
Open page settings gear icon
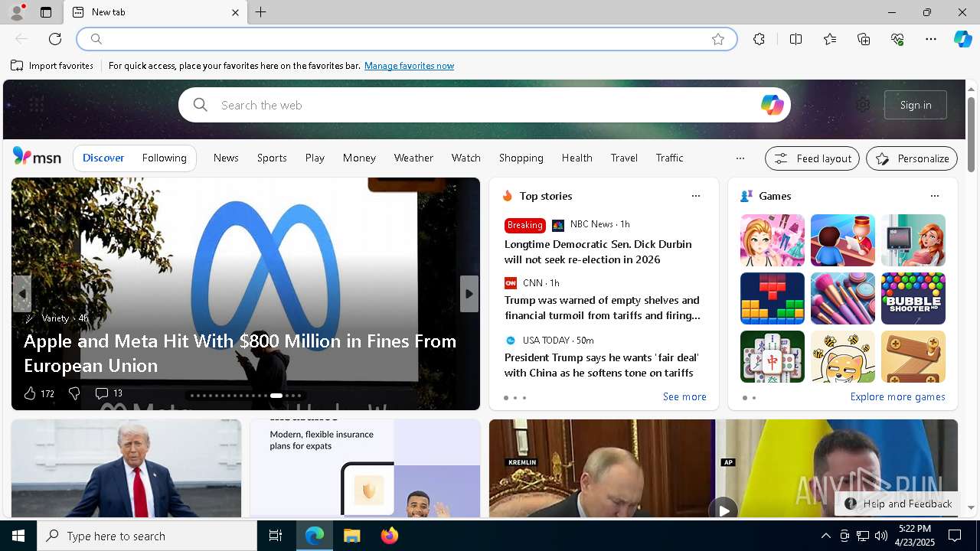(863, 105)
